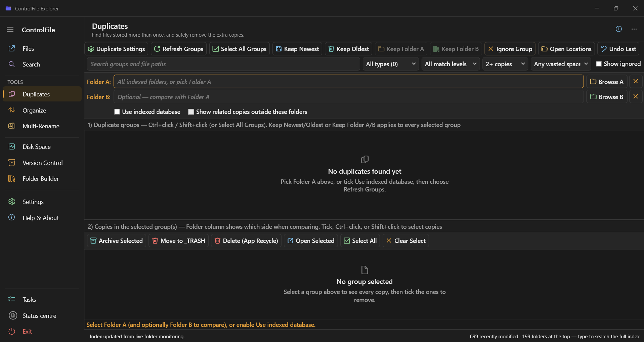
Task: Open Status centre
Action: (42, 316)
